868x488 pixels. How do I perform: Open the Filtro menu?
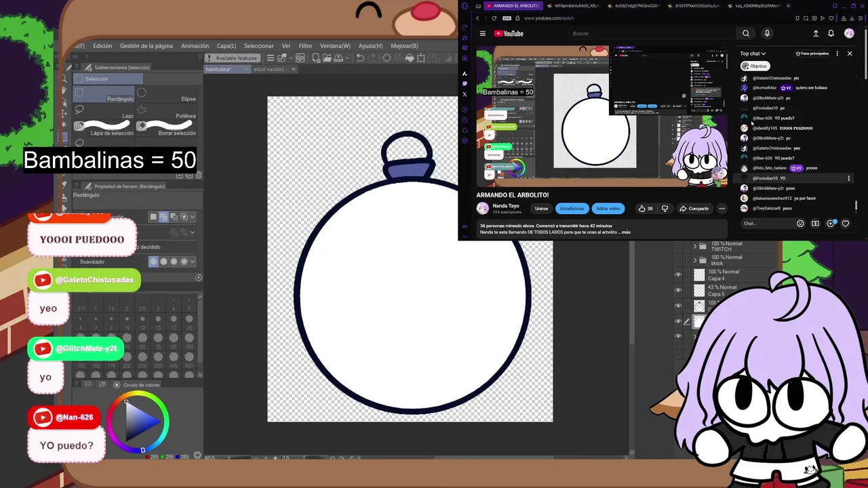[305, 46]
